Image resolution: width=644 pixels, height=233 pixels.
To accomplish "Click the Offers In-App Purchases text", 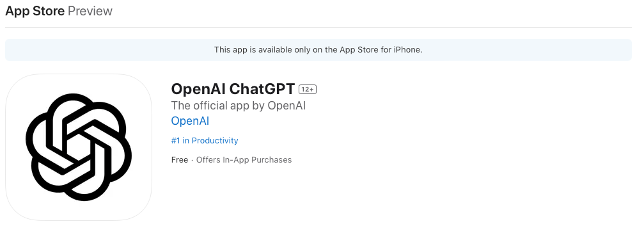I will [244, 160].
